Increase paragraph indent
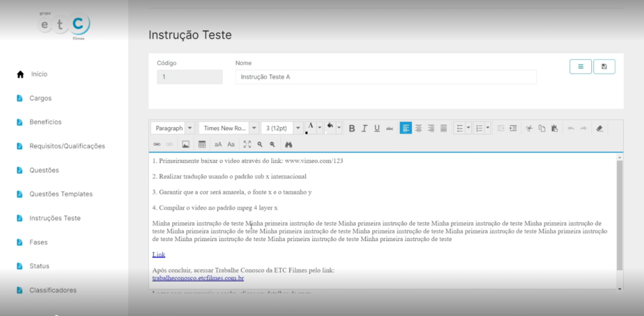Image resolution: width=644 pixels, height=316 pixels. pos(513,128)
